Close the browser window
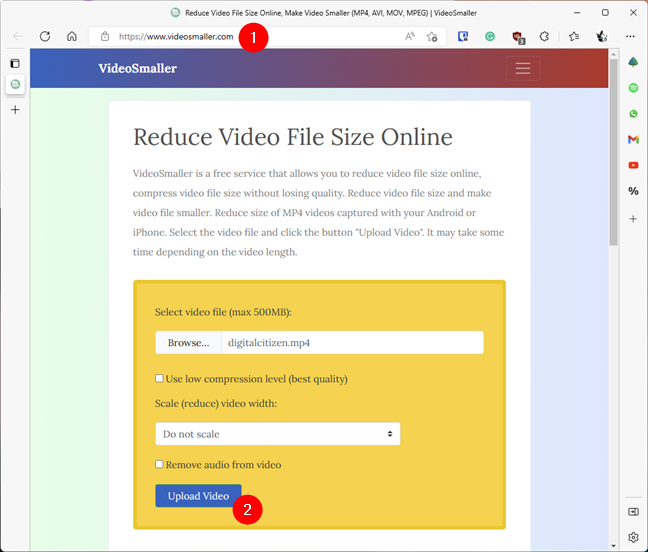This screenshot has height=552, width=648. tap(633, 13)
